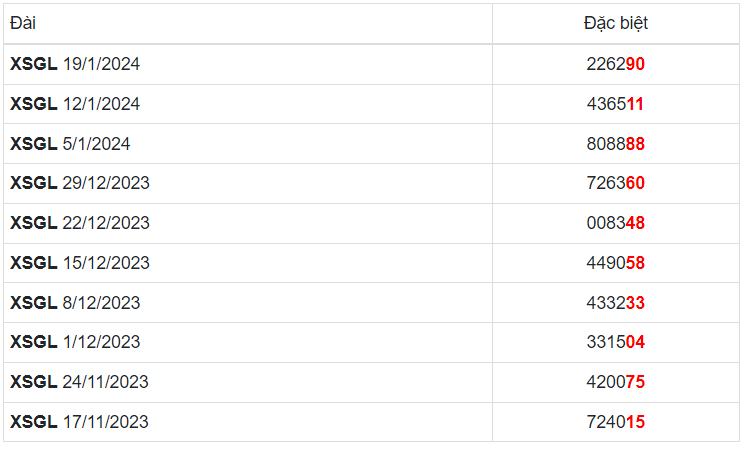Click special prize number 726360
745x449 pixels.
[616, 183]
